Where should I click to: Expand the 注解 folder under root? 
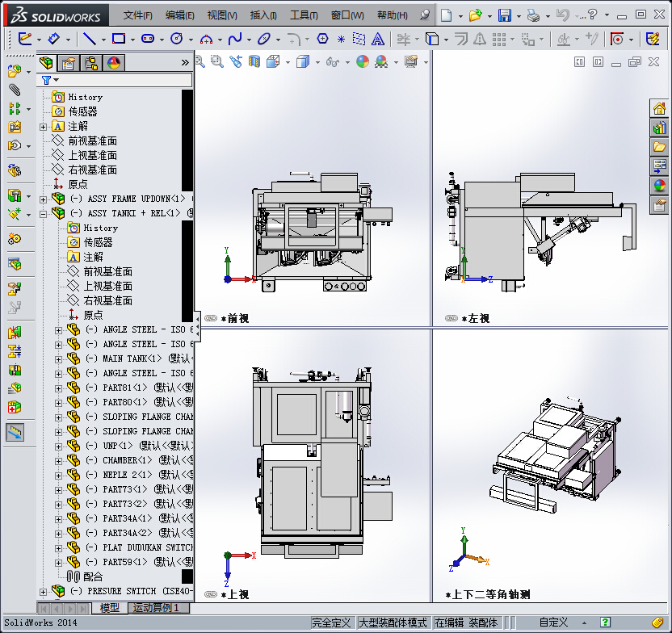(x=43, y=127)
